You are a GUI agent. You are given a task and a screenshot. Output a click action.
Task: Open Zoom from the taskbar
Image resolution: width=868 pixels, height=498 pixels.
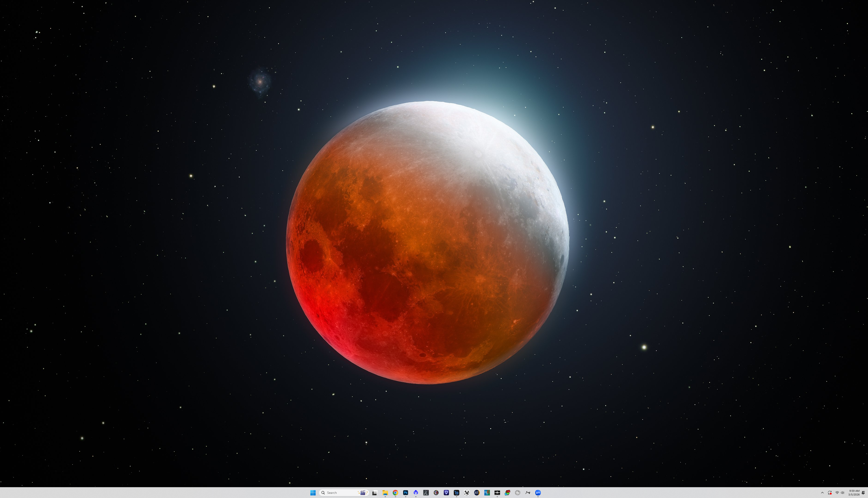tap(538, 492)
